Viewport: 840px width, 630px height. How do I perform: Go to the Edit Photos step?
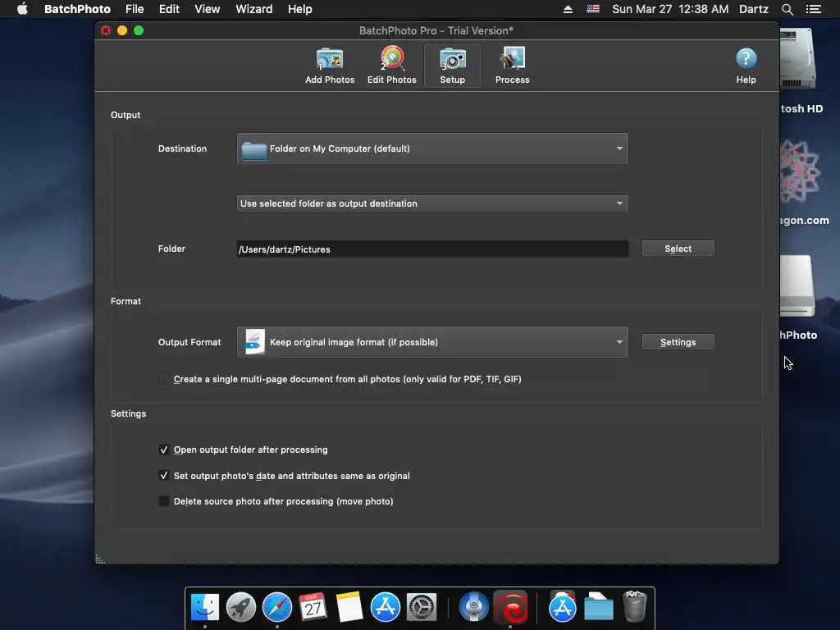coord(391,66)
